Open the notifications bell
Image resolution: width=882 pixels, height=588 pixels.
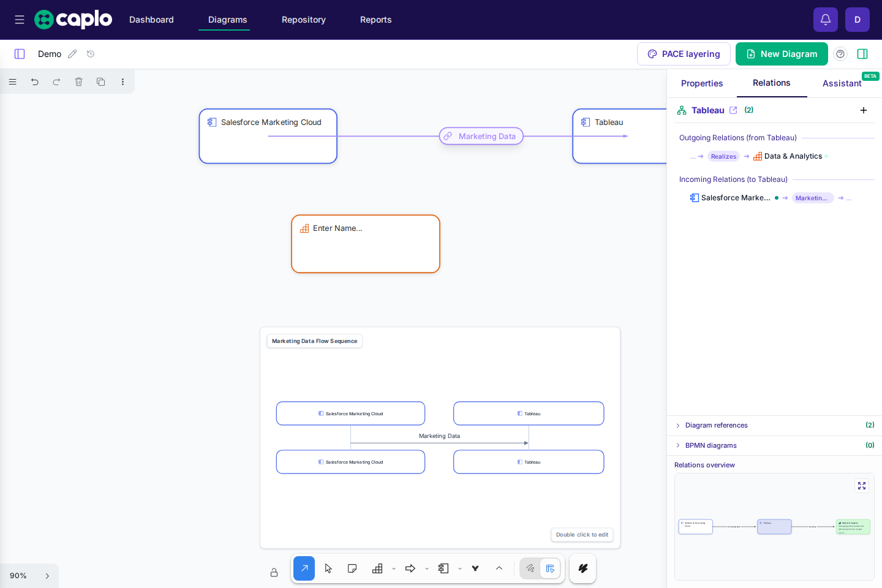point(826,20)
